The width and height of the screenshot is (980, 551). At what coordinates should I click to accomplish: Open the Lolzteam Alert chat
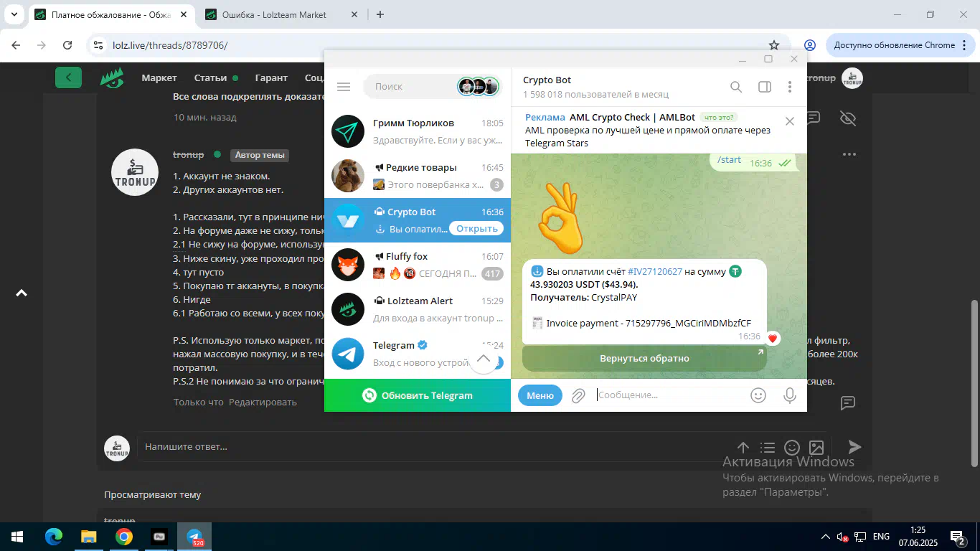coord(418,309)
